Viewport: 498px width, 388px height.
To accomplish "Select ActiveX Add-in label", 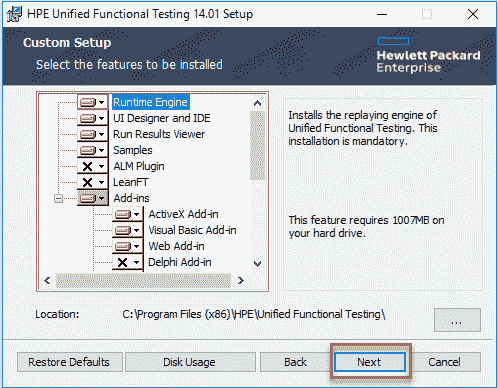I will pyautogui.click(x=183, y=214).
